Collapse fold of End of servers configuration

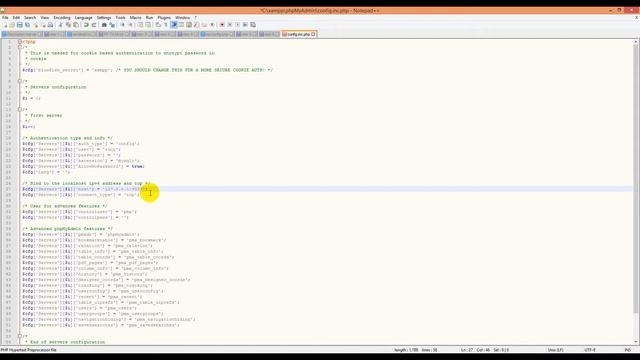(x=20, y=336)
